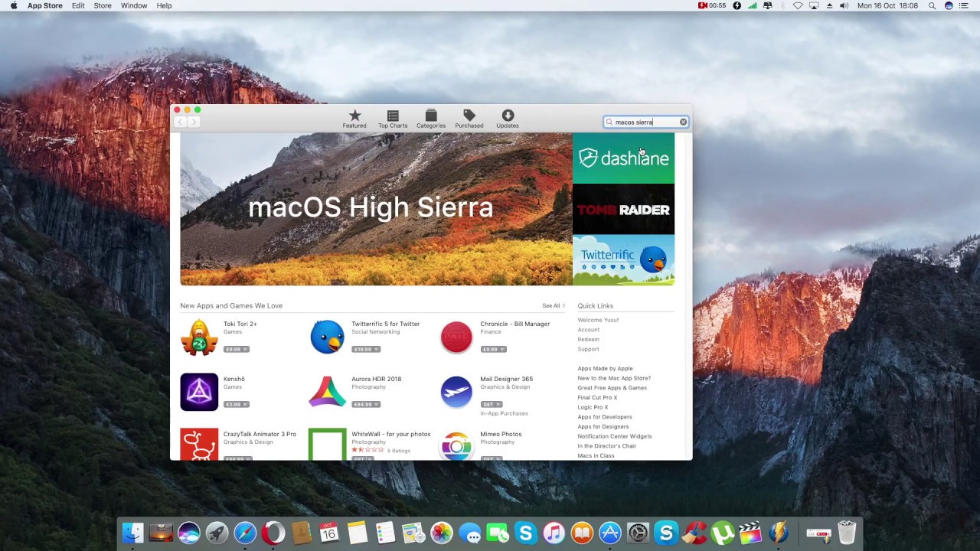980x551 pixels.
Task: Clear the search field text
Action: pyautogui.click(x=683, y=122)
